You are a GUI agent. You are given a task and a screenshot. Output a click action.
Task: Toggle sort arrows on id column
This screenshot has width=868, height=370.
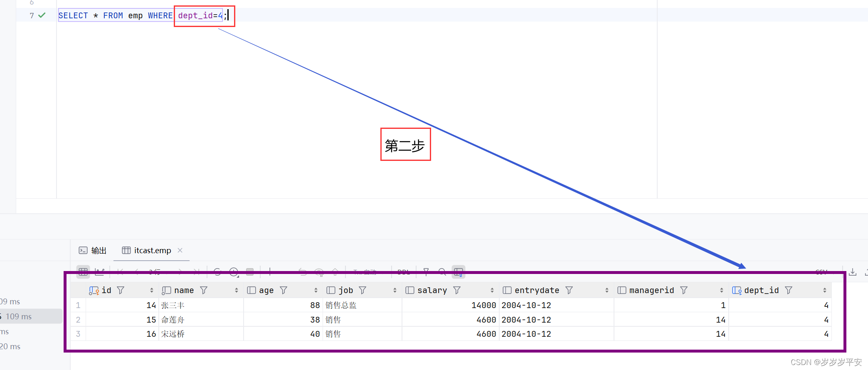[x=152, y=290]
